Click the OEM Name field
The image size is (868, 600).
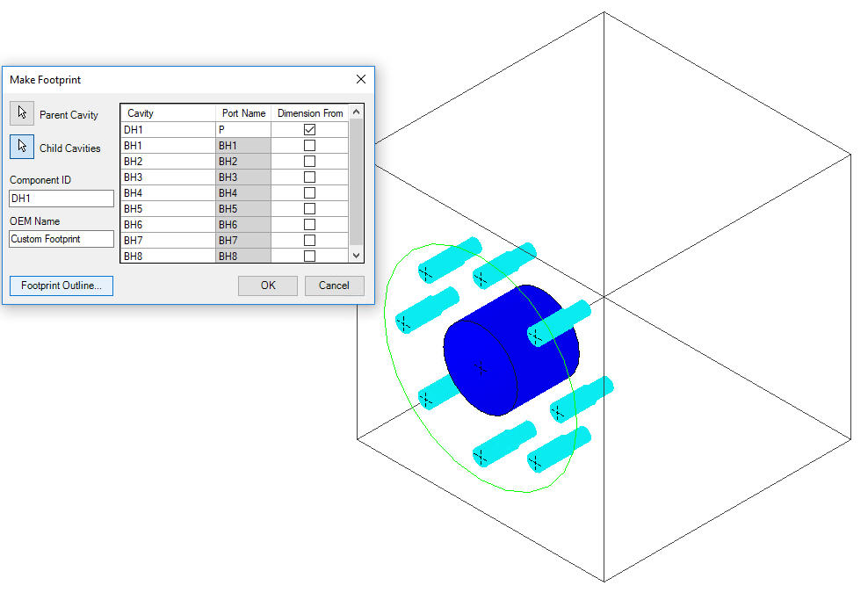tap(61, 239)
